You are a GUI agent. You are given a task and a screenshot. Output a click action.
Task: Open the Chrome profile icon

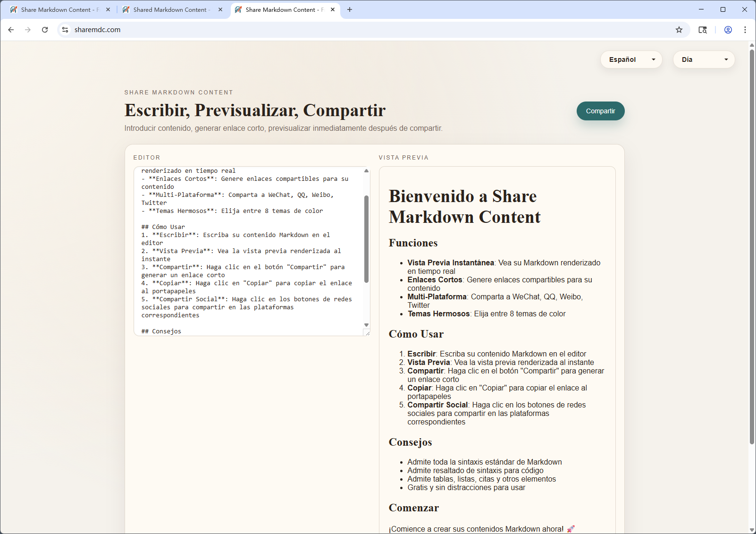728,30
